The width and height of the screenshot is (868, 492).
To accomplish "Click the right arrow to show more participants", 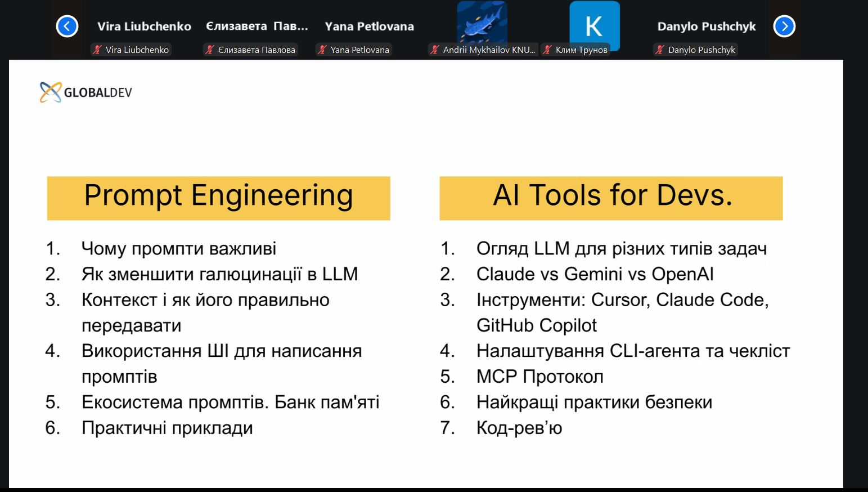I will click(x=784, y=26).
